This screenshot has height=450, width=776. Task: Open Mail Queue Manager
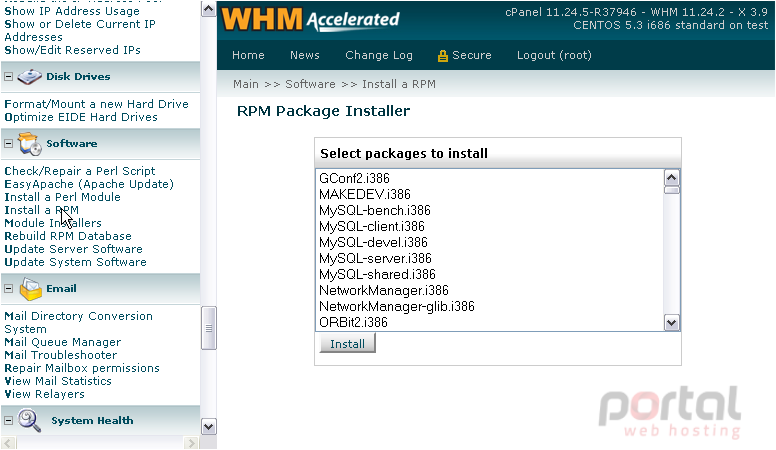pyautogui.click(x=62, y=342)
